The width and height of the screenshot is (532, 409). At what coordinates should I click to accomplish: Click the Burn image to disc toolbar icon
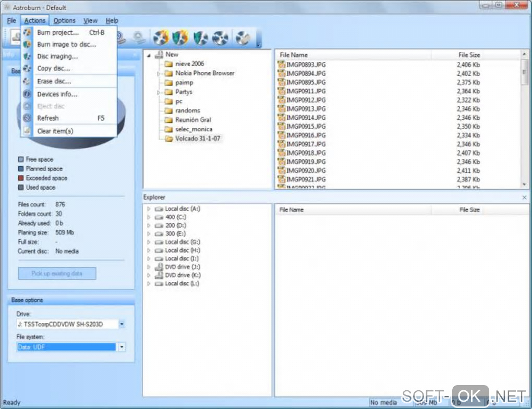pos(180,38)
